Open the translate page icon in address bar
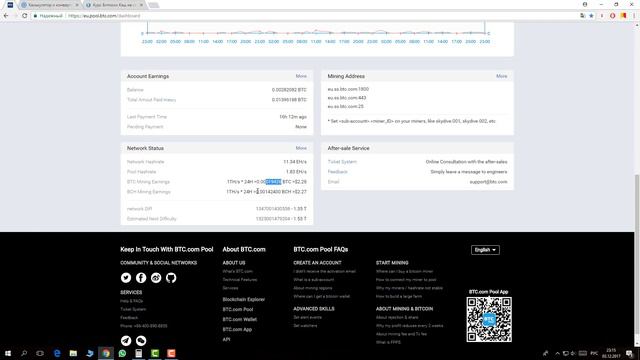The width and height of the screenshot is (640, 360). coord(582,16)
